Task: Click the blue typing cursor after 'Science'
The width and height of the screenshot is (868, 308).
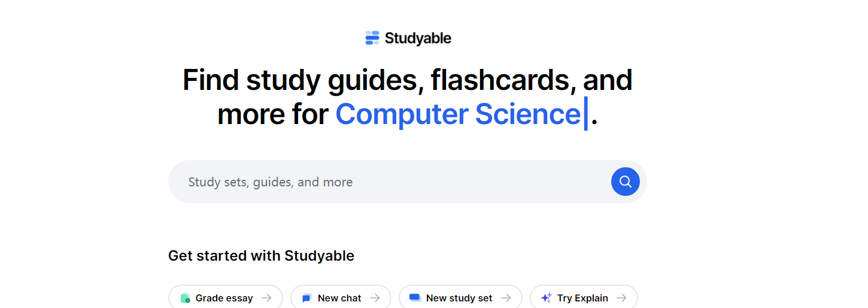Action: (x=585, y=114)
